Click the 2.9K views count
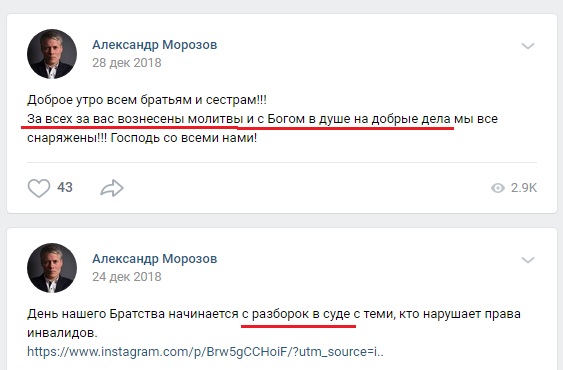Image resolution: width=563 pixels, height=370 pixels. (524, 188)
